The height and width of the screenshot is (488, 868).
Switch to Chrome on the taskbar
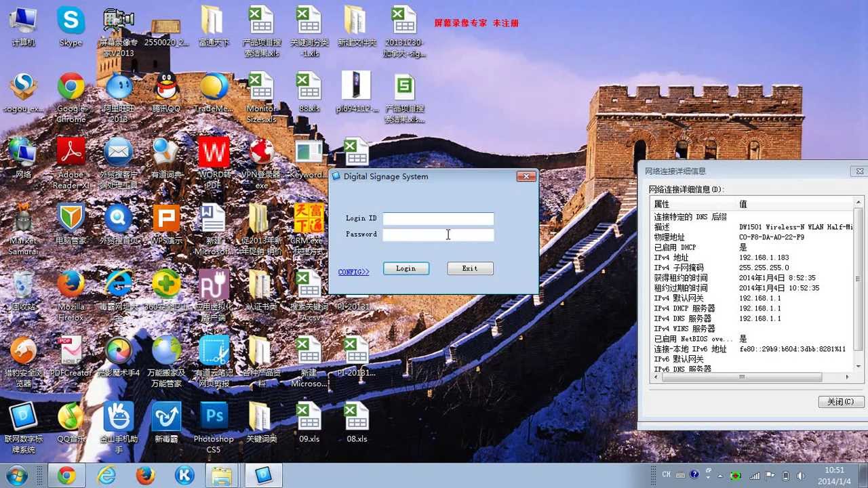tap(66, 476)
